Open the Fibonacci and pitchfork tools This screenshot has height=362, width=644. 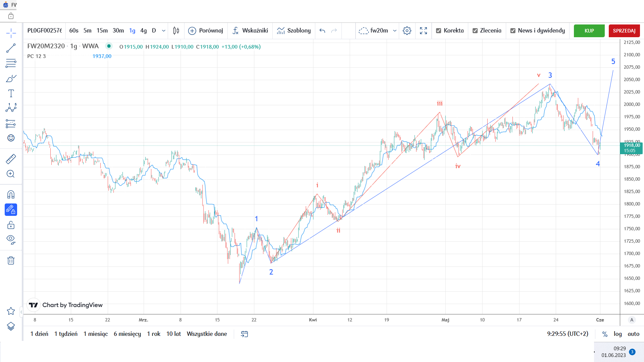[11, 63]
